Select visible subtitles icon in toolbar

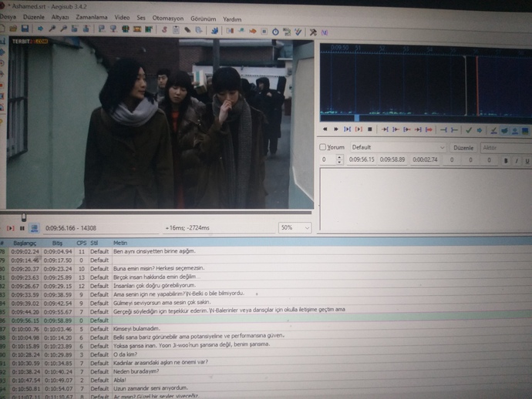(126, 29)
